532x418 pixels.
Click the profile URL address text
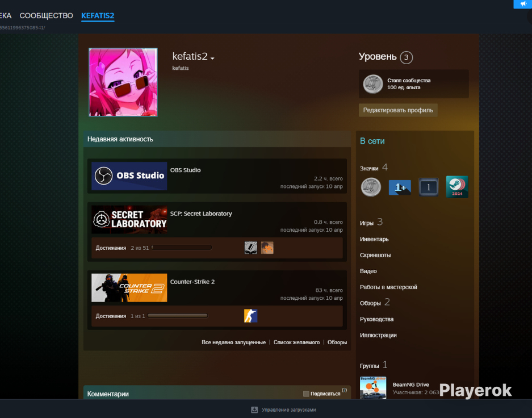[22, 27]
